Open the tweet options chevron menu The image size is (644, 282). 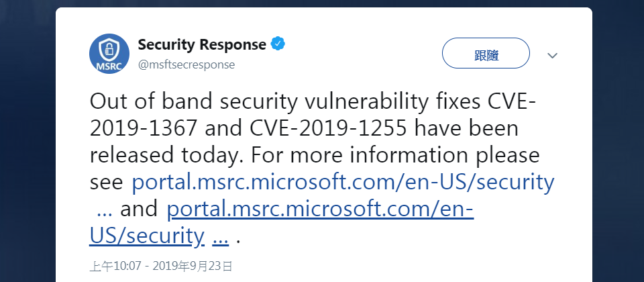tap(552, 56)
